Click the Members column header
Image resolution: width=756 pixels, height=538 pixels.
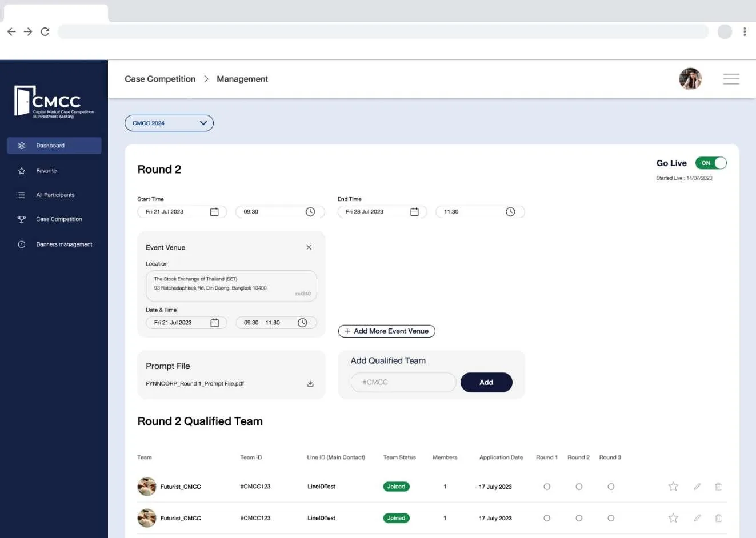[x=445, y=457]
